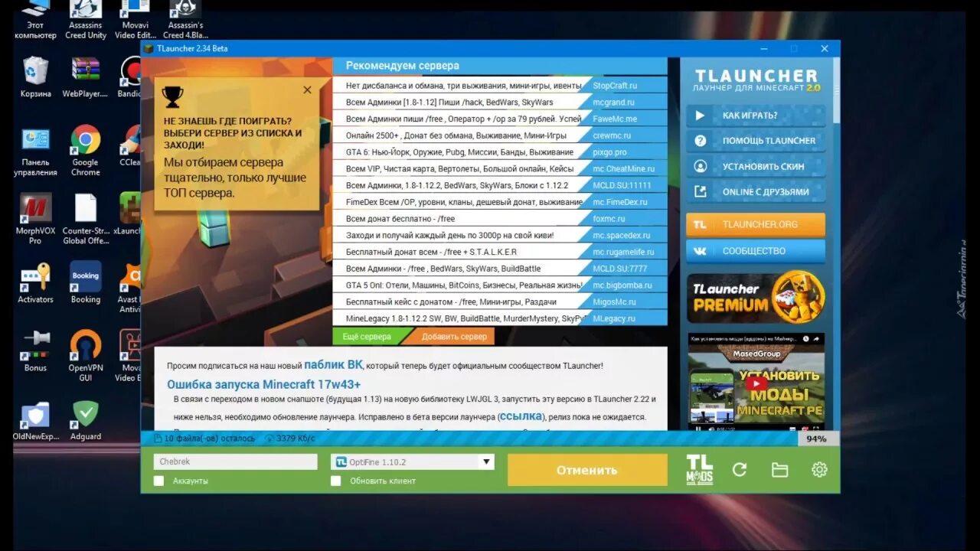
Task: Select StopCraft.ru server address
Action: (615, 86)
